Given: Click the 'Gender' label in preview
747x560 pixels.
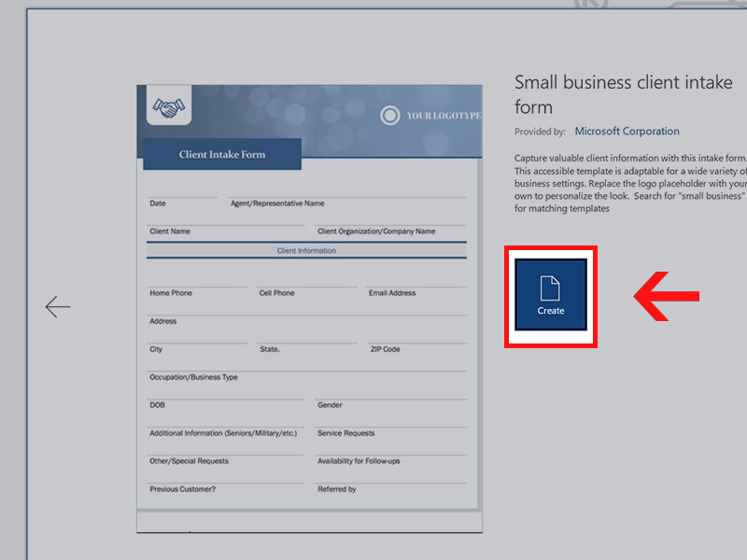Looking at the screenshot, I should click(x=330, y=405).
